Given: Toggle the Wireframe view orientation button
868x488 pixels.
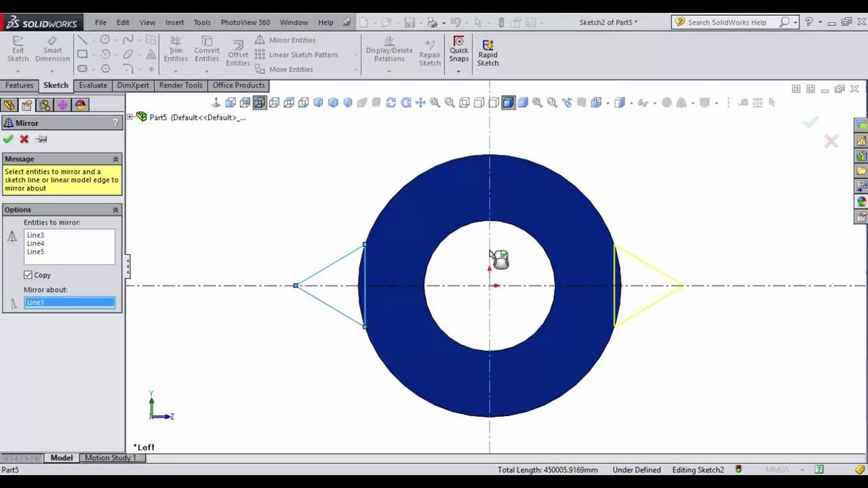Looking at the screenshot, I should pos(260,102).
